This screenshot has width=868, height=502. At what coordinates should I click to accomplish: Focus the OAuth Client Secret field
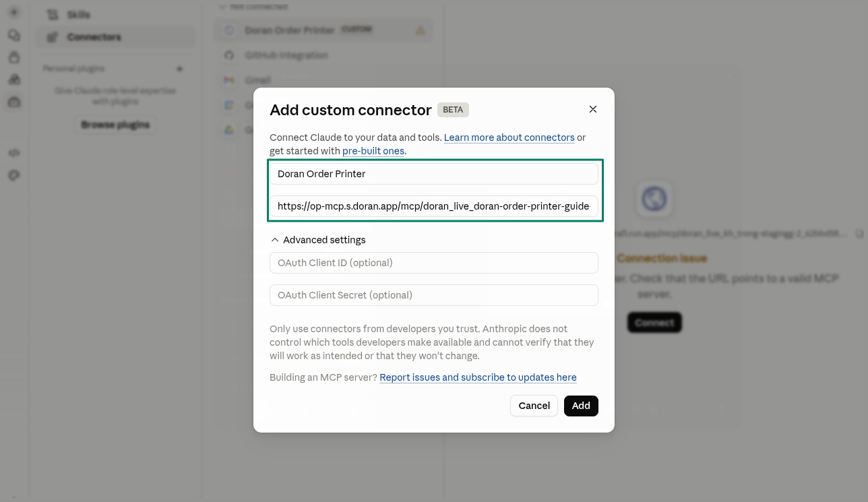pyautogui.click(x=434, y=295)
